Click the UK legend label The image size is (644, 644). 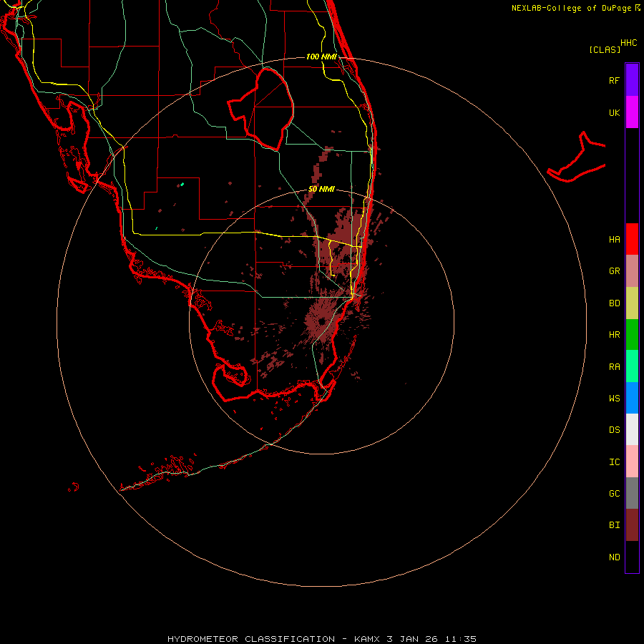[614, 112]
